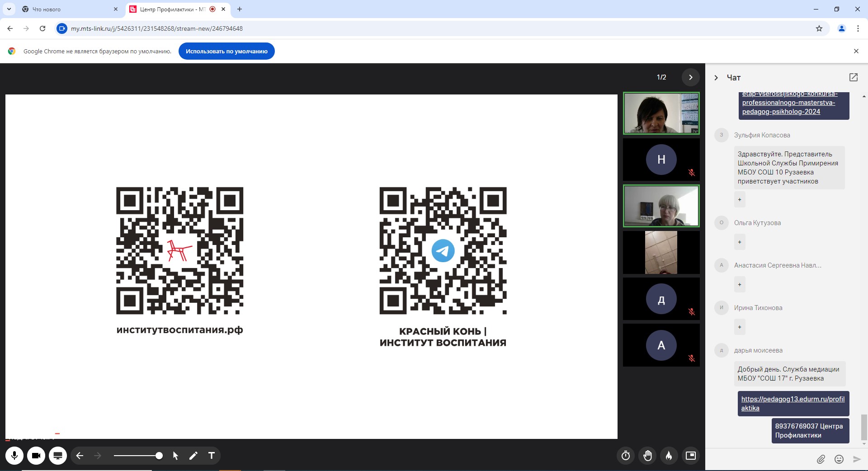
Task: Close the Что нового tab
Action: [x=116, y=9]
